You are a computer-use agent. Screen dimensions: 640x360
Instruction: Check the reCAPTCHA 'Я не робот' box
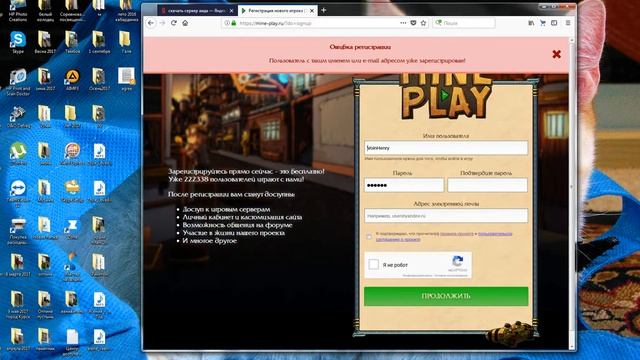(373, 264)
